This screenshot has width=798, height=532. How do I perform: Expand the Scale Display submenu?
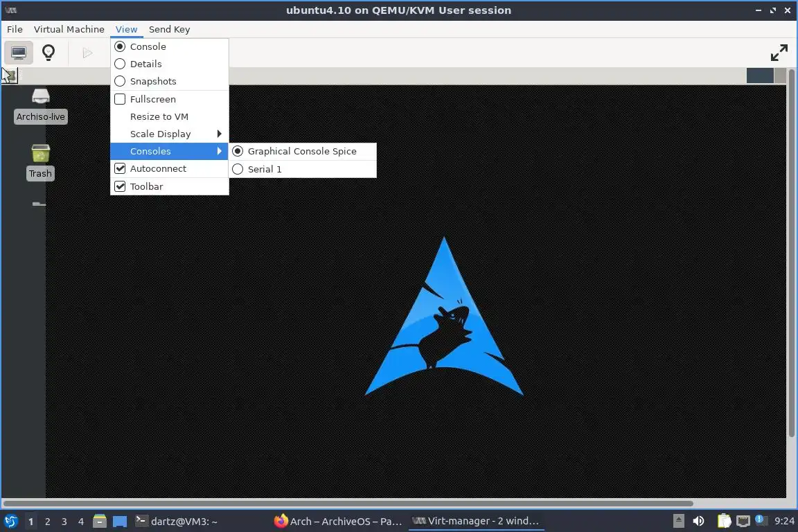pos(170,134)
